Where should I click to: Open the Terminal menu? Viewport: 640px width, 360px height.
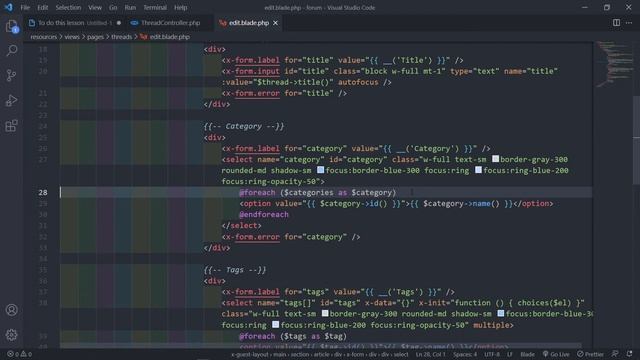click(155, 7)
